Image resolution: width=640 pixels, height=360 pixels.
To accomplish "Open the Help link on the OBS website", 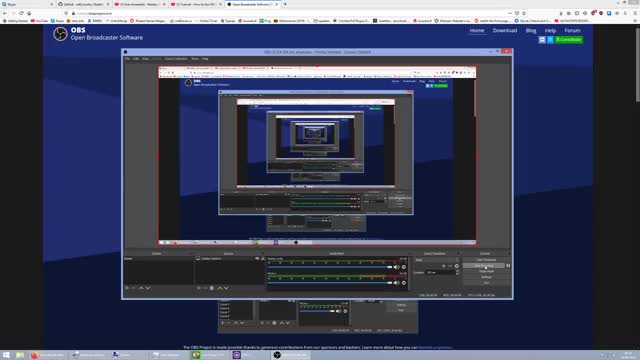I will tap(550, 31).
